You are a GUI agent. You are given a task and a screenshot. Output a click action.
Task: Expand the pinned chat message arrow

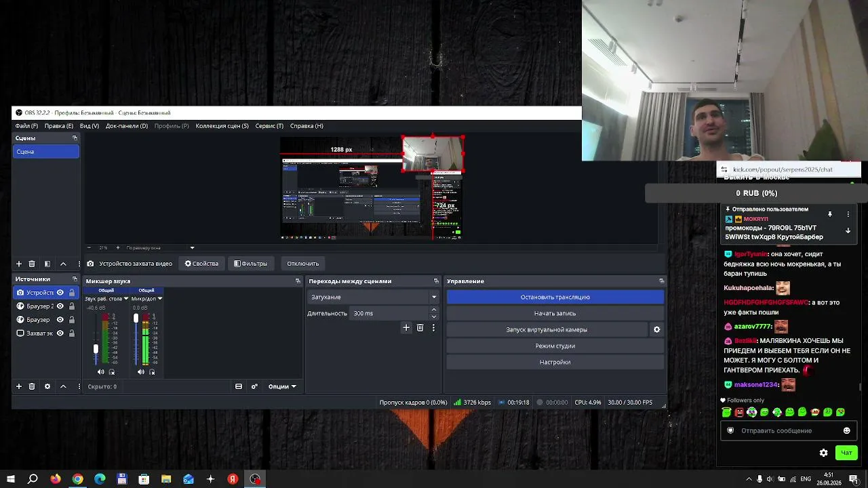point(848,230)
